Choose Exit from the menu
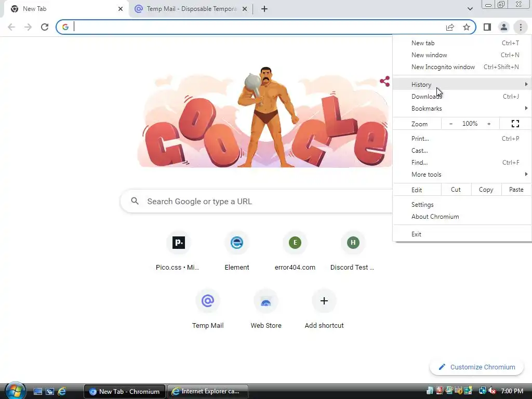 pos(462,234)
